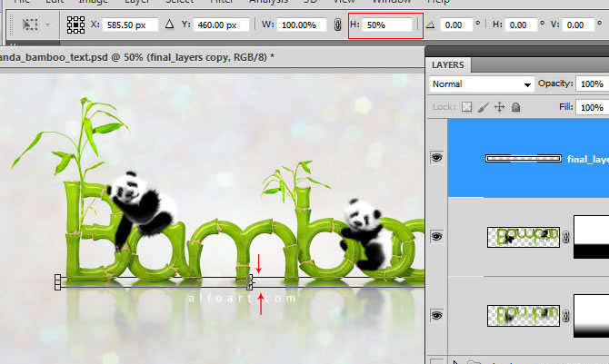Open the tool preset picker arrow
The image size is (609, 364).
(x=46, y=26)
